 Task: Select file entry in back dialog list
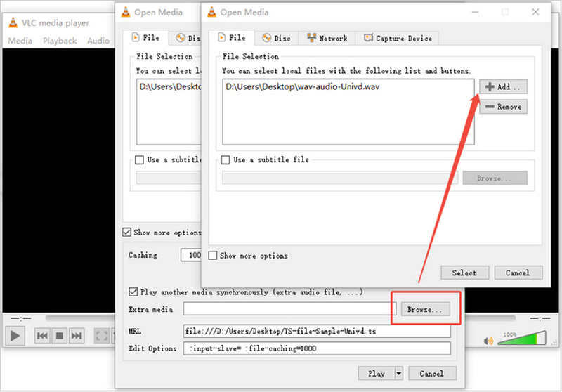point(170,86)
